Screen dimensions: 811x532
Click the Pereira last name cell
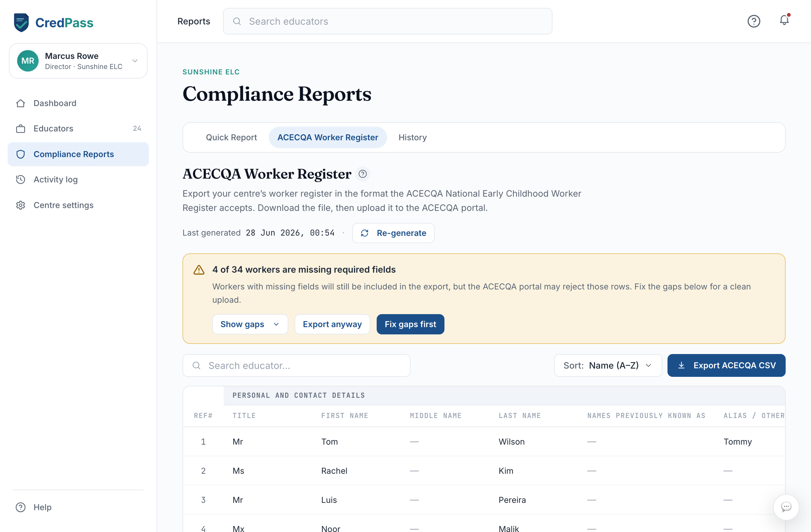pos(512,500)
